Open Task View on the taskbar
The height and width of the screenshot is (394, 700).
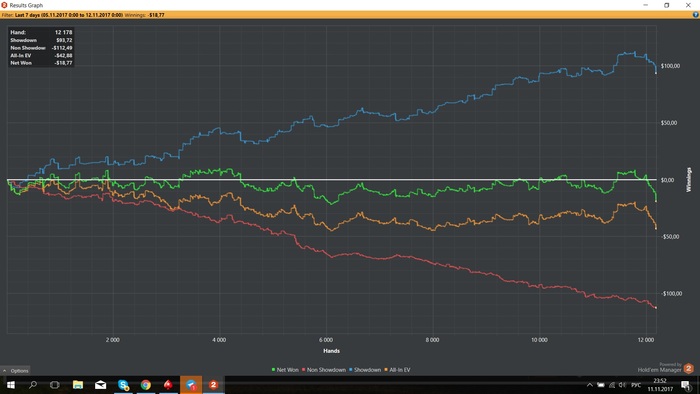(x=55, y=385)
